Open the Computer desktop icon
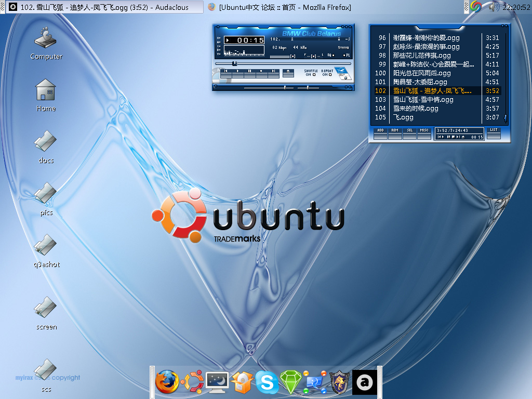 tap(46, 44)
